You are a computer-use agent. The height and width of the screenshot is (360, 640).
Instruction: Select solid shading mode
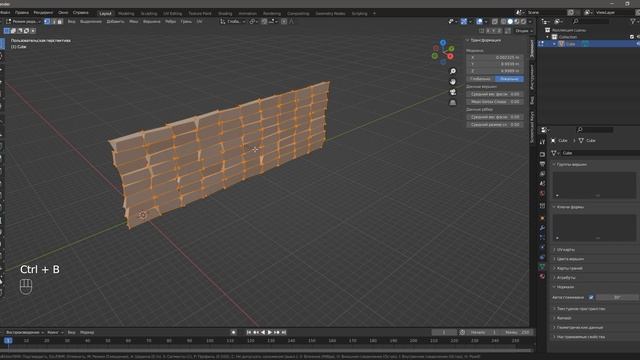[510, 21]
